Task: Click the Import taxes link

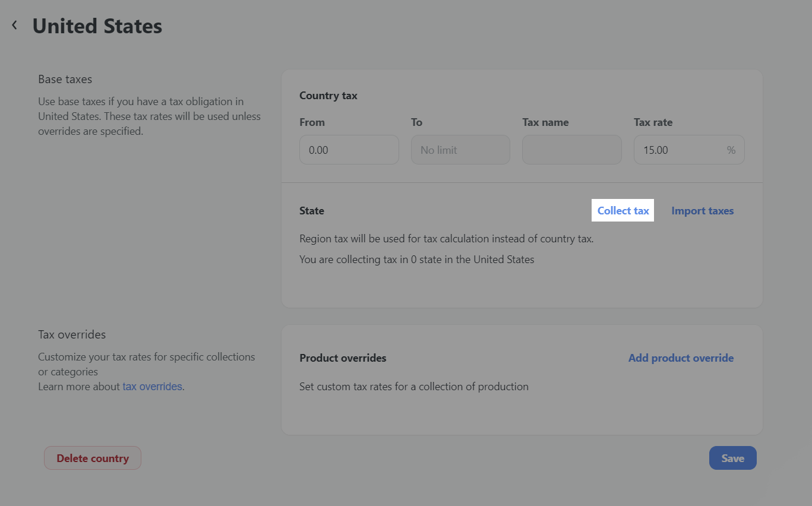Action: pyautogui.click(x=702, y=211)
